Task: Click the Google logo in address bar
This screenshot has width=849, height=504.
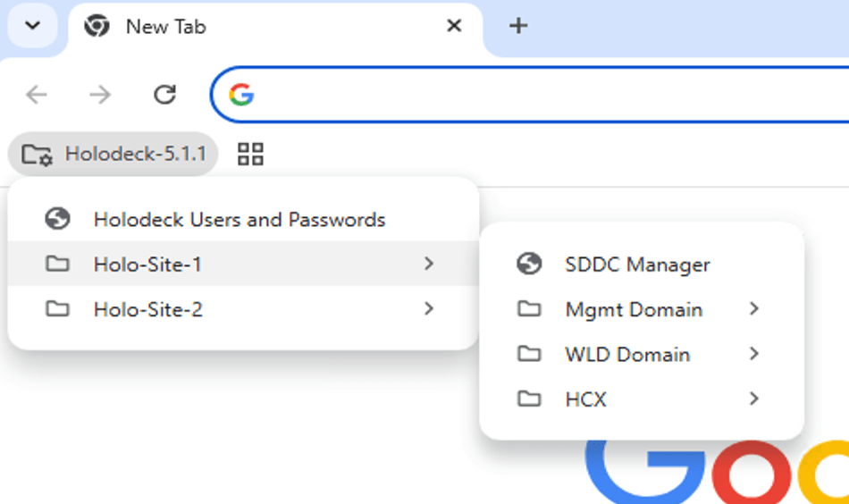Action: (x=241, y=95)
